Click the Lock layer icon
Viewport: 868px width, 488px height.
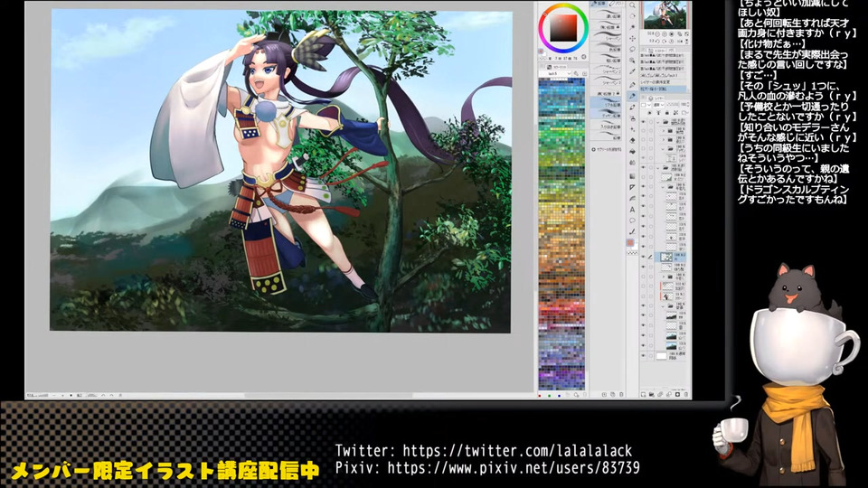point(667,112)
